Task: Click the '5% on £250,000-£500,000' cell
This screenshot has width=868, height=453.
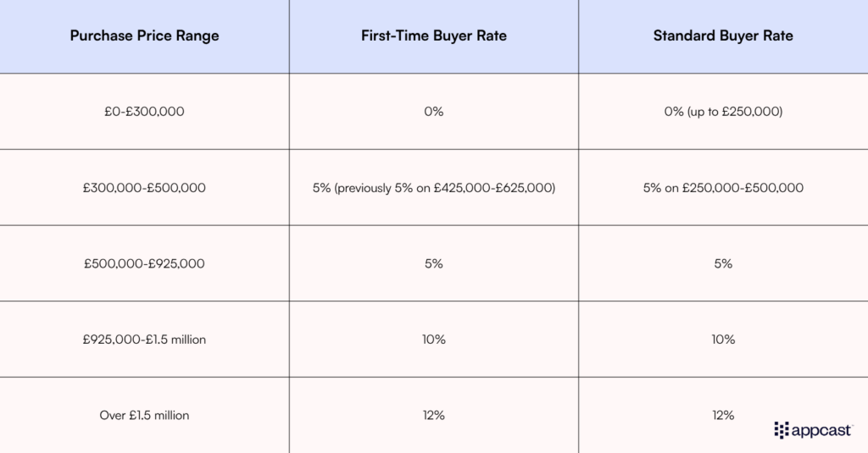Action: coord(723,187)
